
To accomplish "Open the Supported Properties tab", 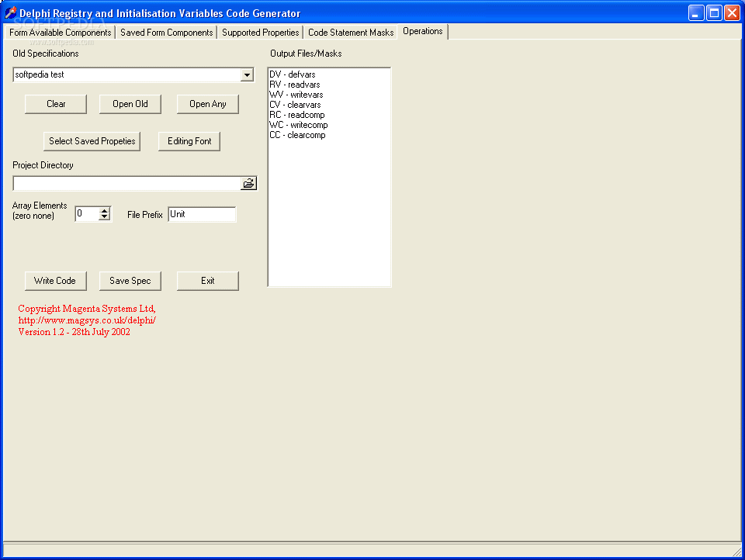I will 261,33.
